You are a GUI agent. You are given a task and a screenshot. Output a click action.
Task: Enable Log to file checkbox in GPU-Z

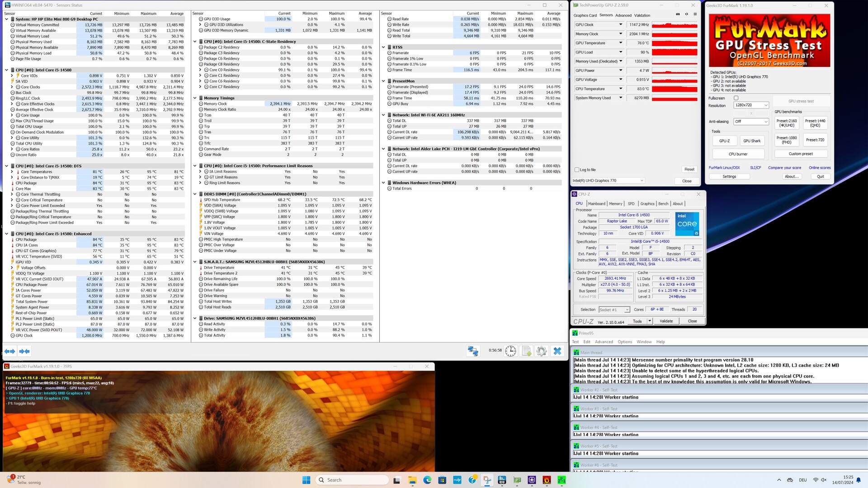pos(577,170)
